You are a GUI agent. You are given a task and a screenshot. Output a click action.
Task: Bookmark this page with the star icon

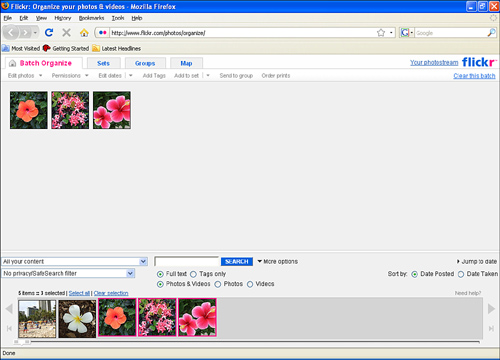coord(381,33)
